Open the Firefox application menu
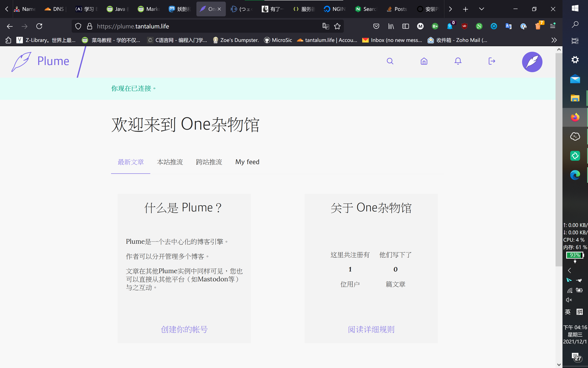 553,26
